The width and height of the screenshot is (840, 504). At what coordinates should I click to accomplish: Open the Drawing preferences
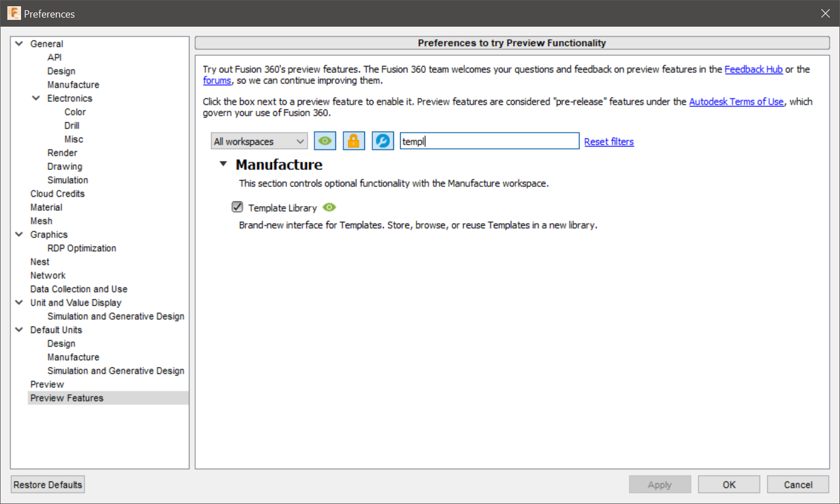(x=65, y=166)
